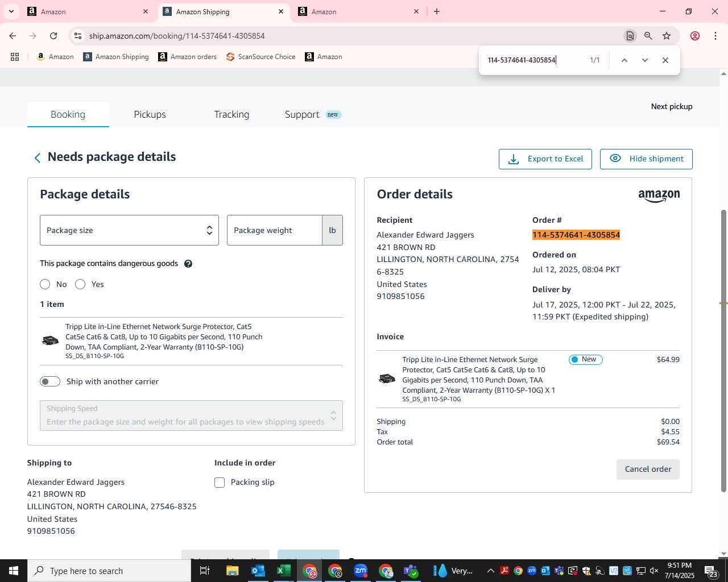
Task: Click Windows taskbar search box
Action: pyautogui.click(x=109, y=571)
